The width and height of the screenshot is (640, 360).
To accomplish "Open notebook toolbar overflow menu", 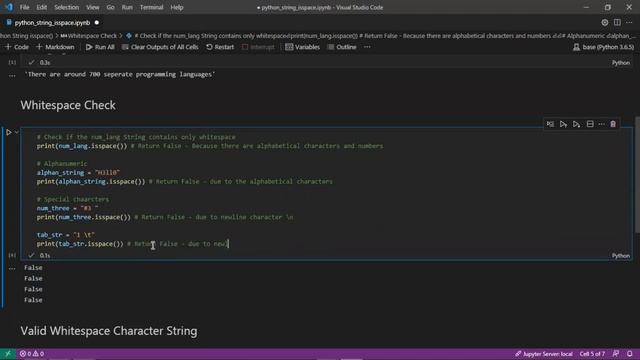I will pyautogui.click(x=367, y=47).
